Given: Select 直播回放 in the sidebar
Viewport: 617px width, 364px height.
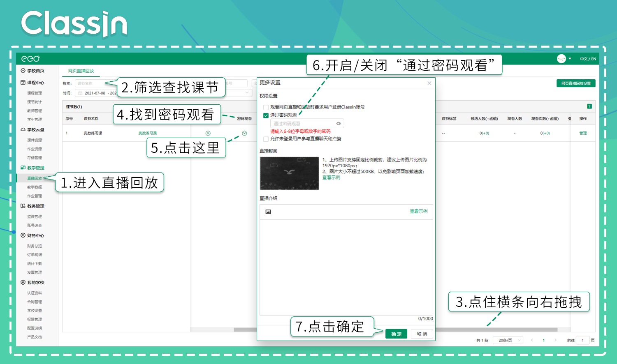Looking at the screenshot, I should pyautogui.click(x=35, y=178).
